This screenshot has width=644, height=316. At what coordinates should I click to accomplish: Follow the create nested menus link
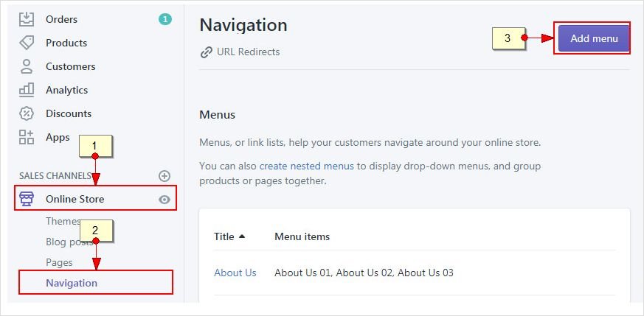pos(306,166)
